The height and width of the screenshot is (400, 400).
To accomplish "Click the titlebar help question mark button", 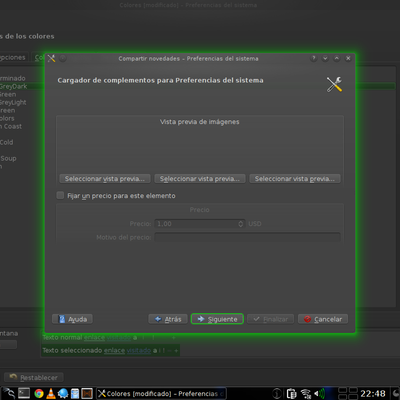I will (x=313, y=58).
